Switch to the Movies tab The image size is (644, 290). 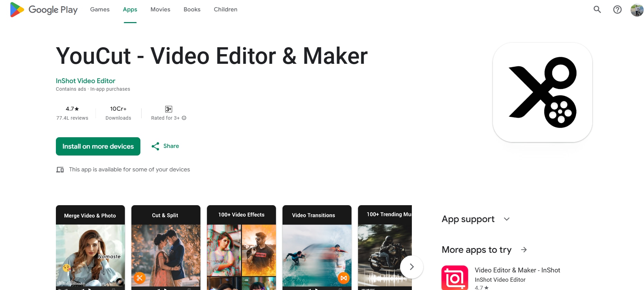[x=160, y=10]
